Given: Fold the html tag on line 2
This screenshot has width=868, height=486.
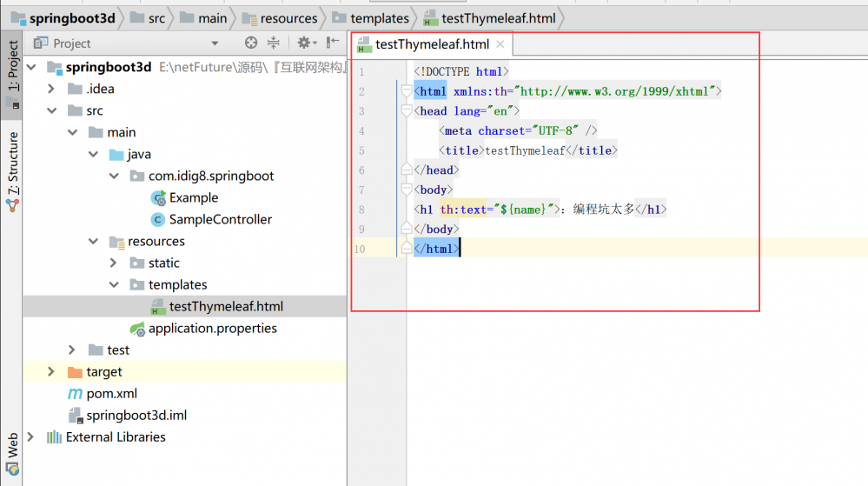Looking at the screenshot, I should click(x=406, y=91).
